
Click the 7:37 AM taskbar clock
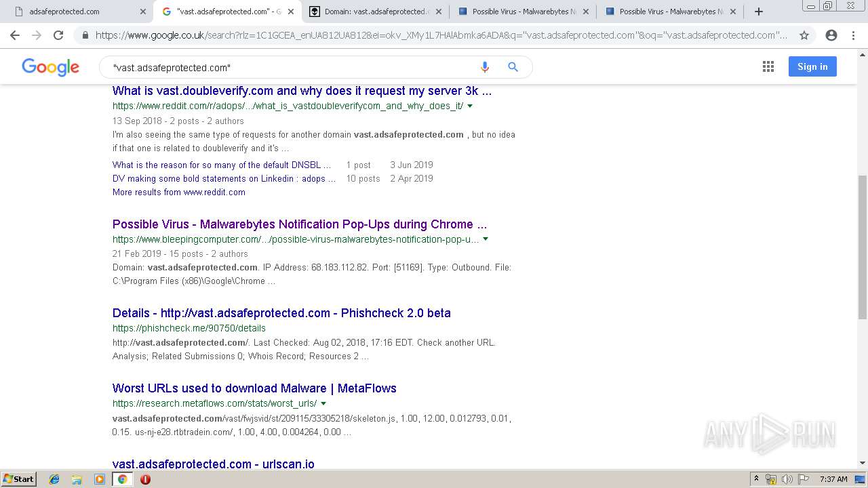(x=833, y=479)
